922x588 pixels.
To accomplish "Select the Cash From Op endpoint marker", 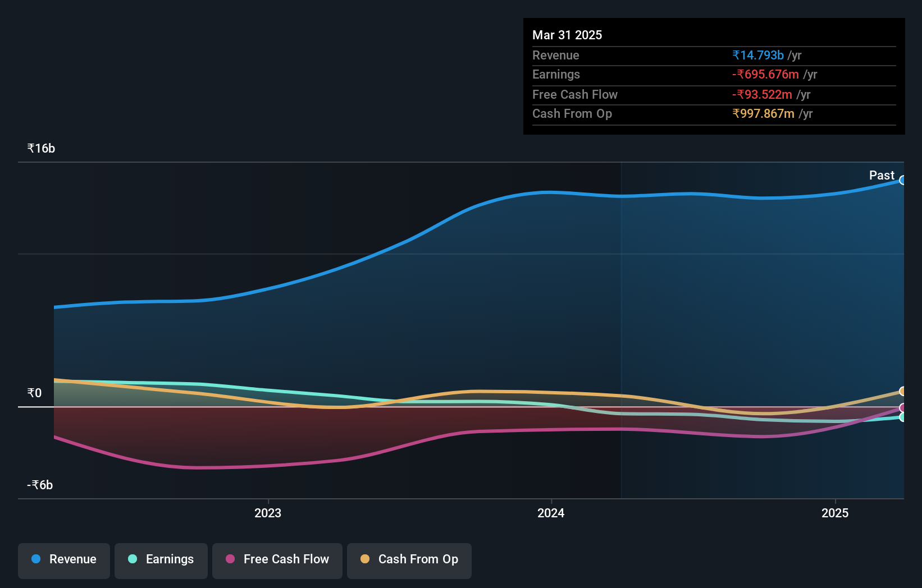I will (902, 391).
